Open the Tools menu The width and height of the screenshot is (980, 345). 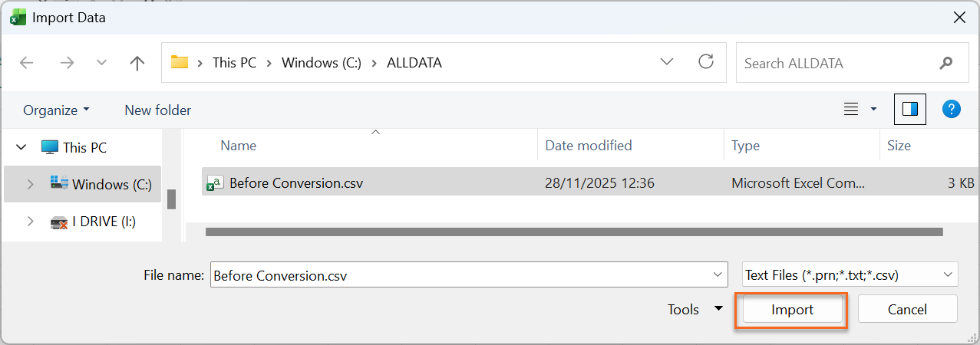tap(695, 310)
